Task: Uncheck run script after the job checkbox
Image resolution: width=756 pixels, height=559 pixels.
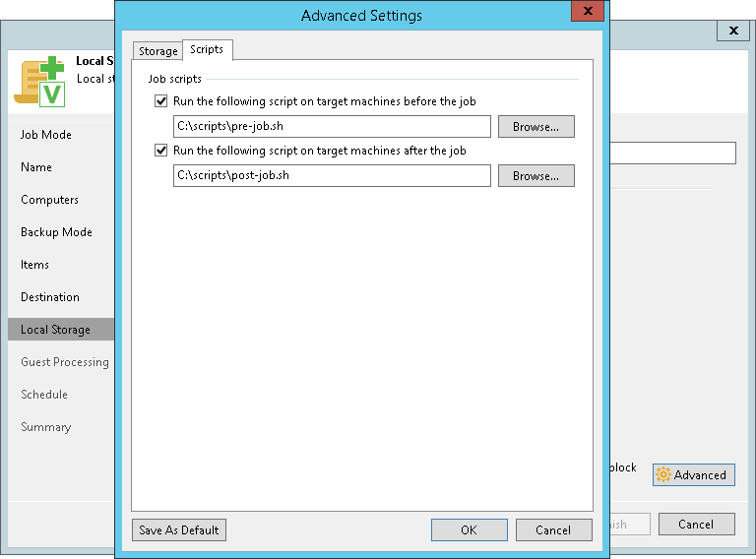Action: click(x=161, y=151)
